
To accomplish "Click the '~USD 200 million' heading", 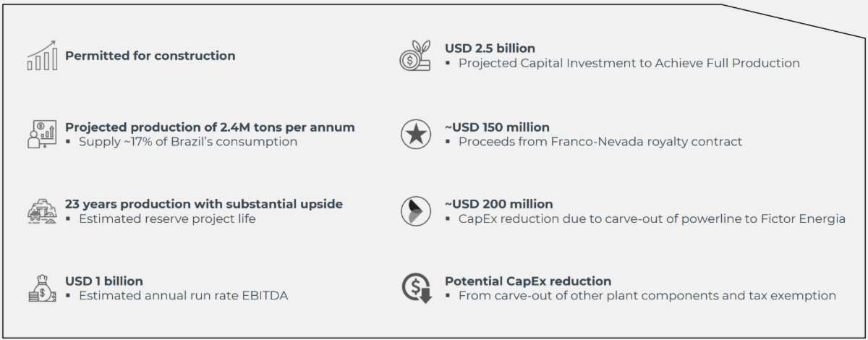I will coord(498,204).
